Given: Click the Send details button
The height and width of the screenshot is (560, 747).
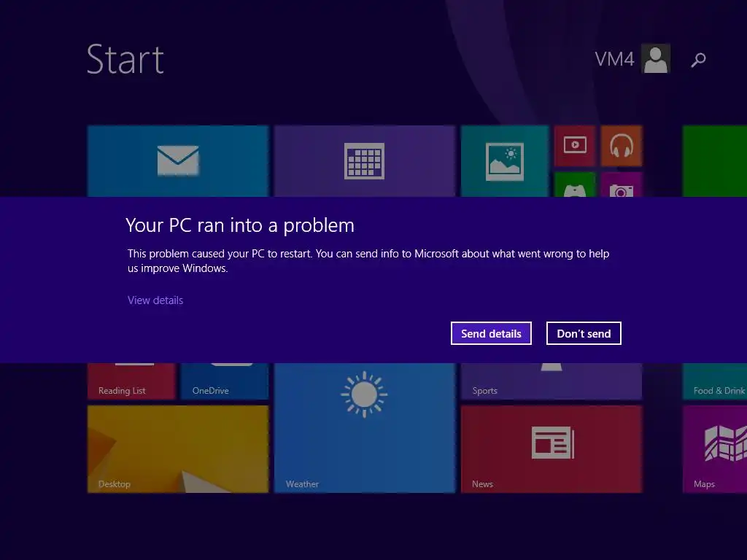Looking at the screenshot, I should pyautogui.click(x=491, y=333).
